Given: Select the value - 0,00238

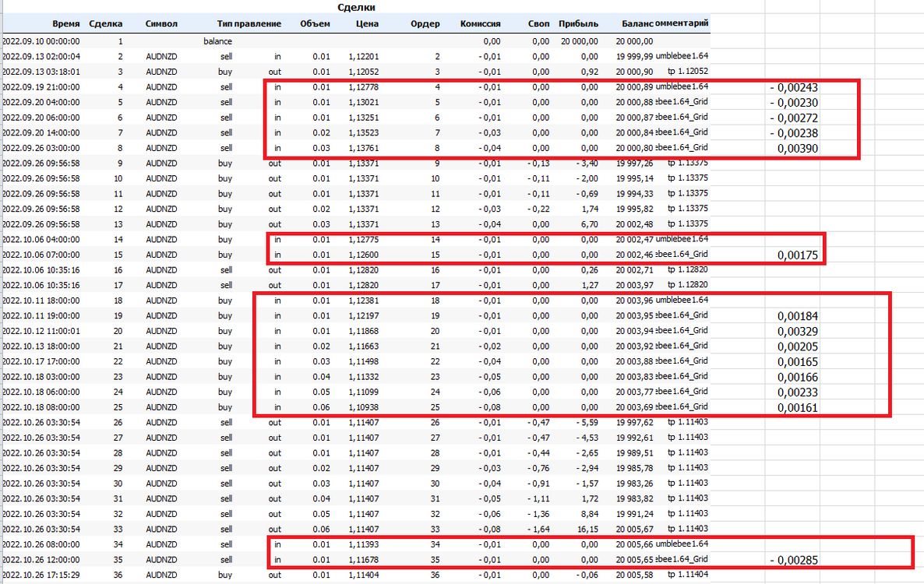Looking at the screenshot, I should tap(794, 134).
